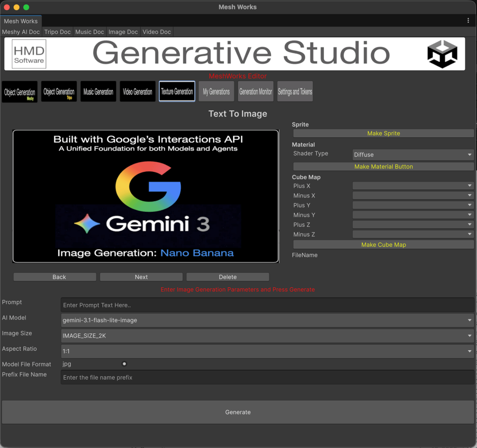477x448 pixels.
Task: Click the large Generate button
Action: [238, 412]
